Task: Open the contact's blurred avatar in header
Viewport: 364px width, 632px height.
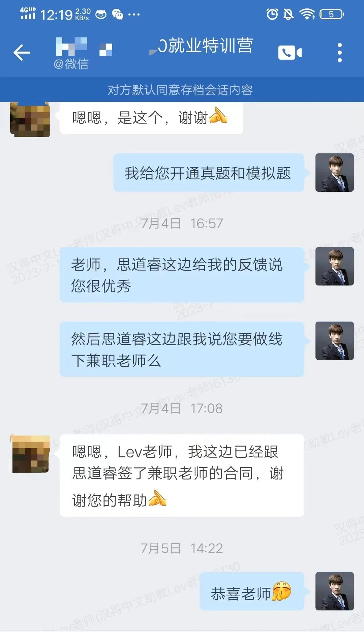Action: pyautogui.click(x=71, y=47)
